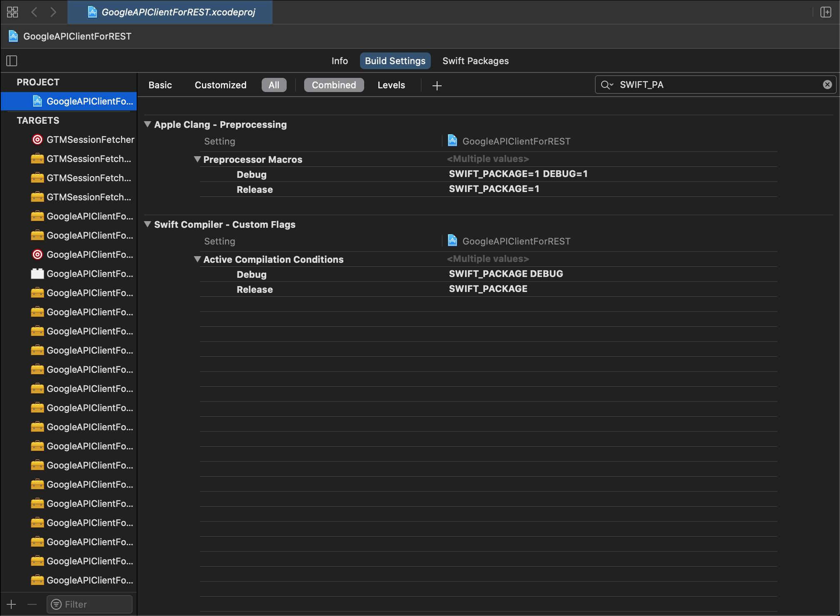
Task: Select the GoogleAPIClientFo... project in sidebar
Action: pos(69,101)
